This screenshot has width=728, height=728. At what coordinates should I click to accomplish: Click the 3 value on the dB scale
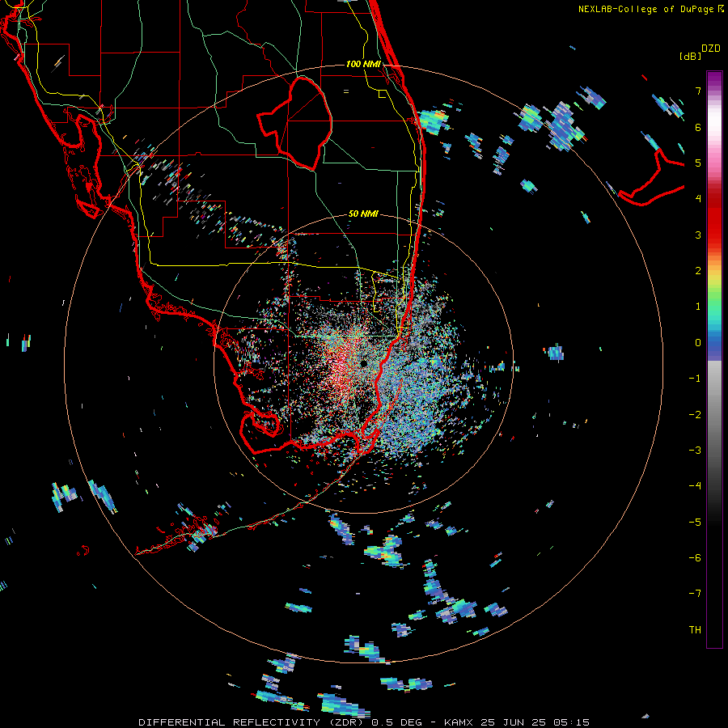click(x=698, y=235)
